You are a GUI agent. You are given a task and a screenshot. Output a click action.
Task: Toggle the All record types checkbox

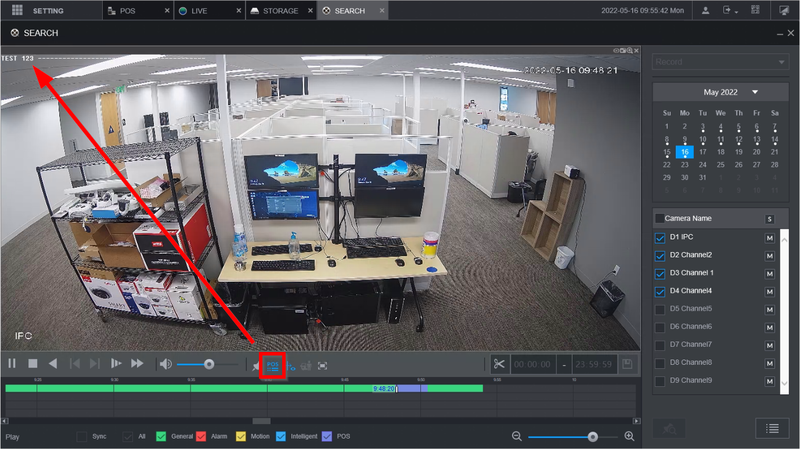128,437
